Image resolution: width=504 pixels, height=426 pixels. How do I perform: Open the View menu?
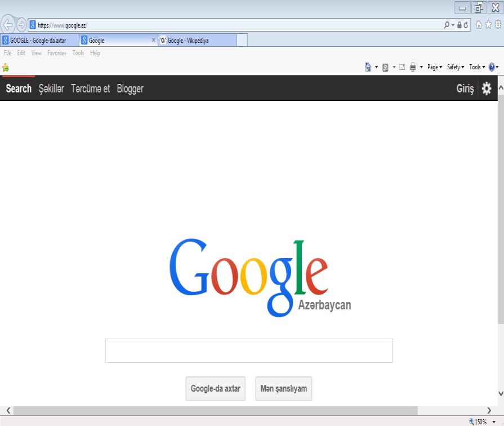[36, 53]
